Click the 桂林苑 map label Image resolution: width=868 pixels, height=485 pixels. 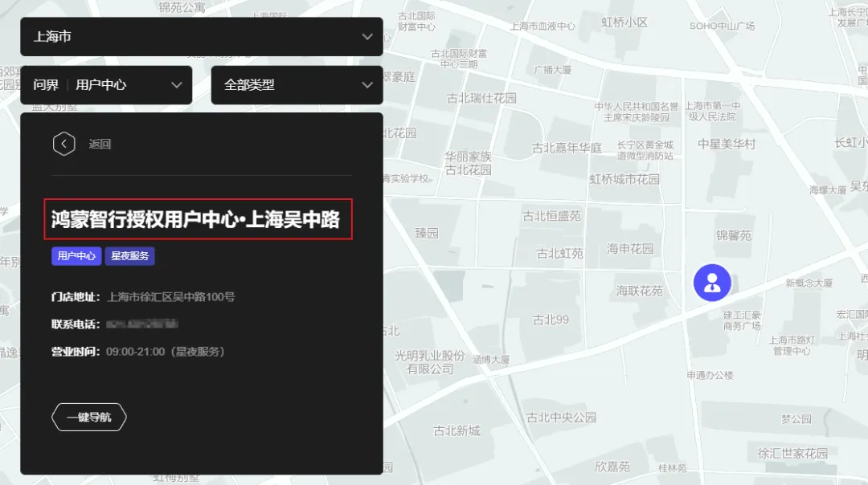pos(672,468)
